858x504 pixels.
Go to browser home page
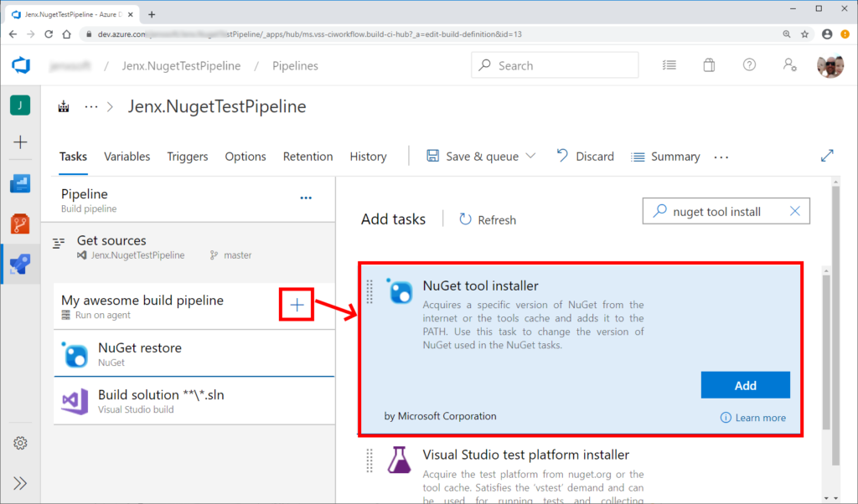click(67, 33)
